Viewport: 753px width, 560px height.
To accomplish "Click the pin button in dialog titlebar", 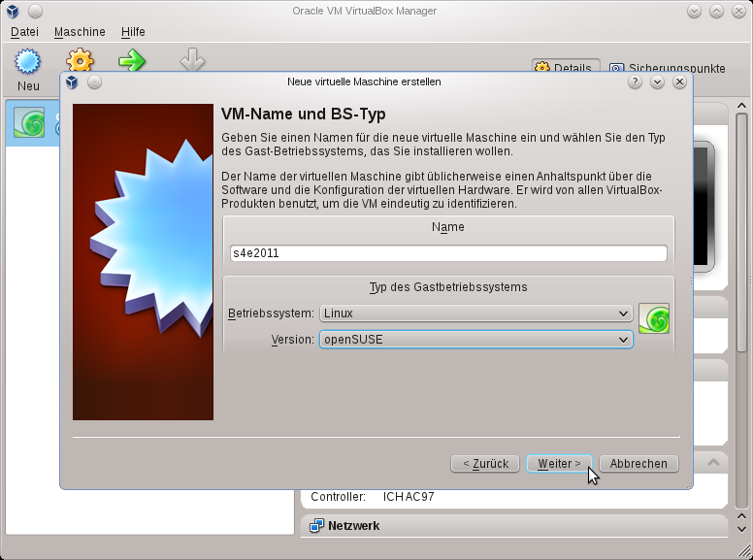I will [94, 82].
